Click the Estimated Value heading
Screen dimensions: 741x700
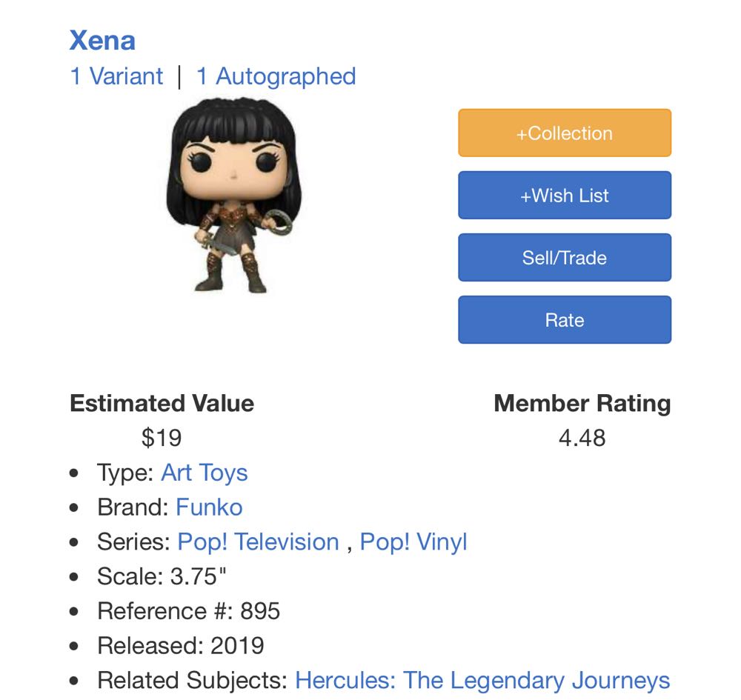click(x=161, y=404)
